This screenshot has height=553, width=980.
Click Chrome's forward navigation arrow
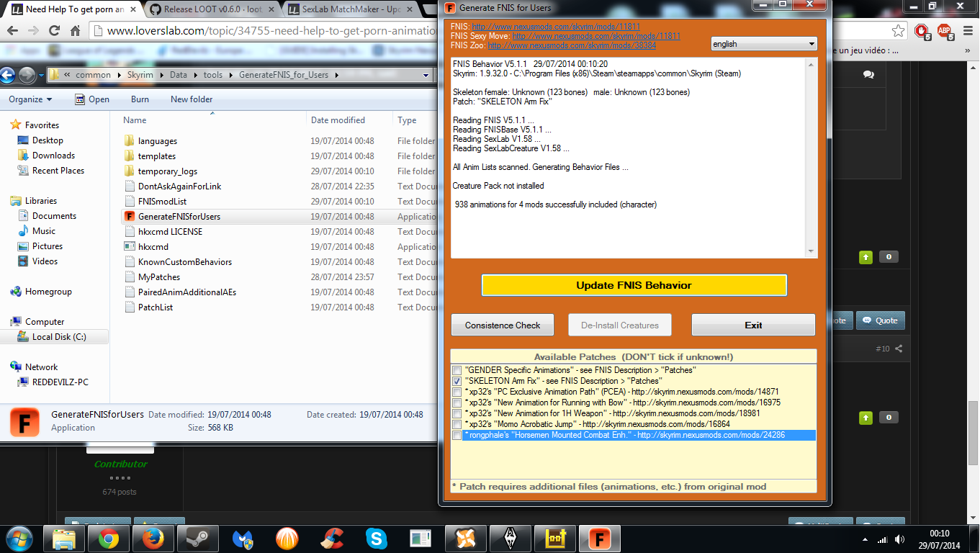[x=33, y=31]
